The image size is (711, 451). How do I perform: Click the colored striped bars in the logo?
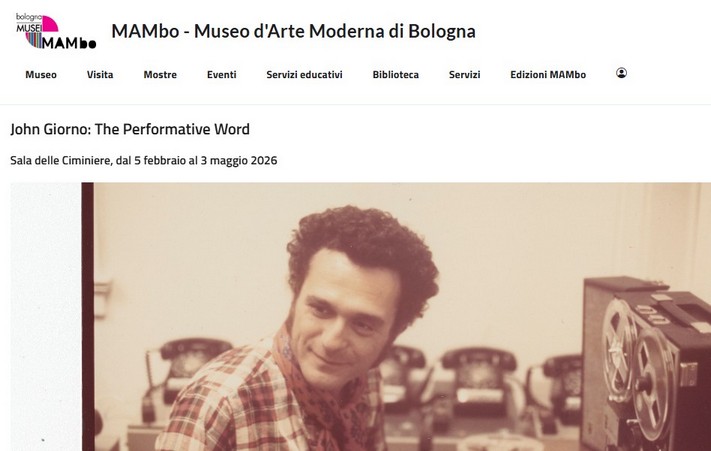(x=34, y=40)
